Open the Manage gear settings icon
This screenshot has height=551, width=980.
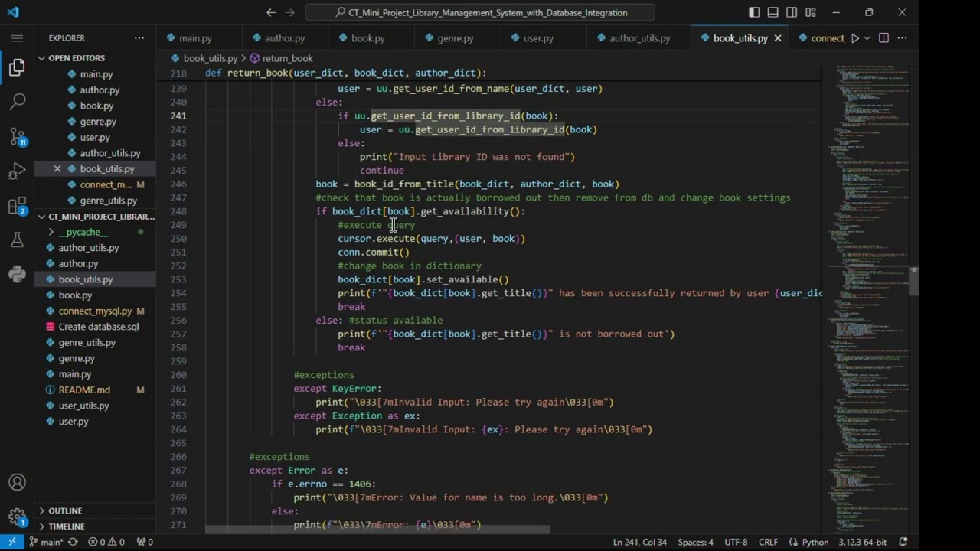(17, 517)
